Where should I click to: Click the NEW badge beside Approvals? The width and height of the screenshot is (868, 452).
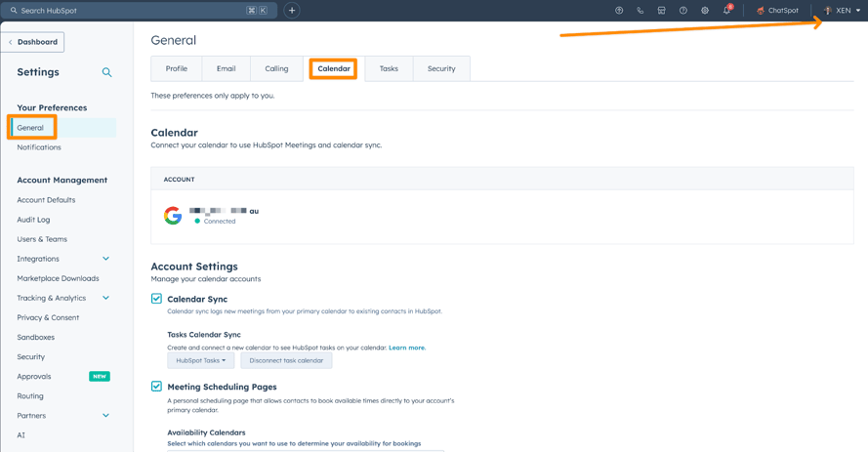100,376
